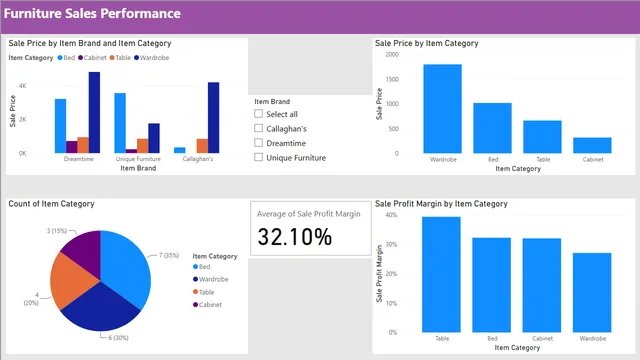Tick the Callaghan's brand checkbox

pyautogui.click(x=258, y=128)
